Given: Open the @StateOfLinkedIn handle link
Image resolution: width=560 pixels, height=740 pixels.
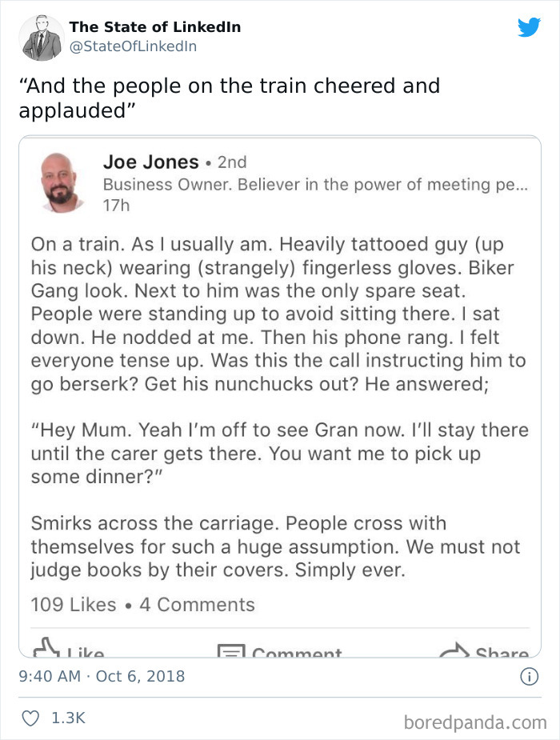Looking at the screenshot, I should (x=133, y=46).
